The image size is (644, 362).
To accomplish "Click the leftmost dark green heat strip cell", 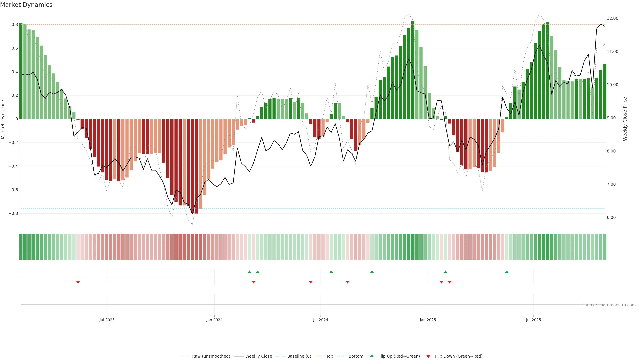I will 21,247.
